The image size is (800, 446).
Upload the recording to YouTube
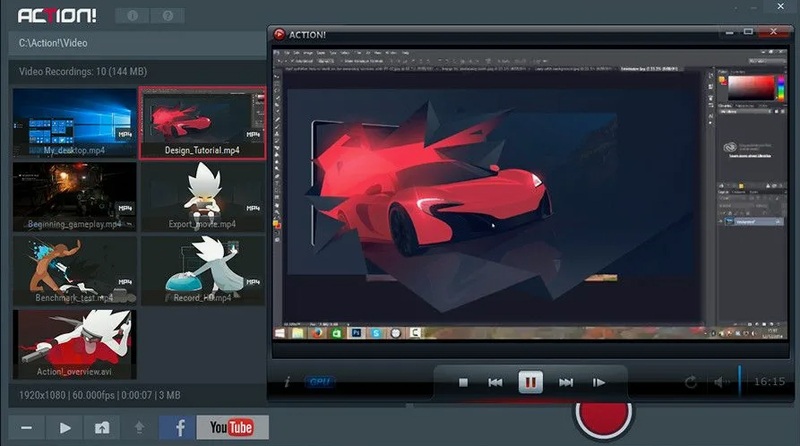[x=232, y=428]
